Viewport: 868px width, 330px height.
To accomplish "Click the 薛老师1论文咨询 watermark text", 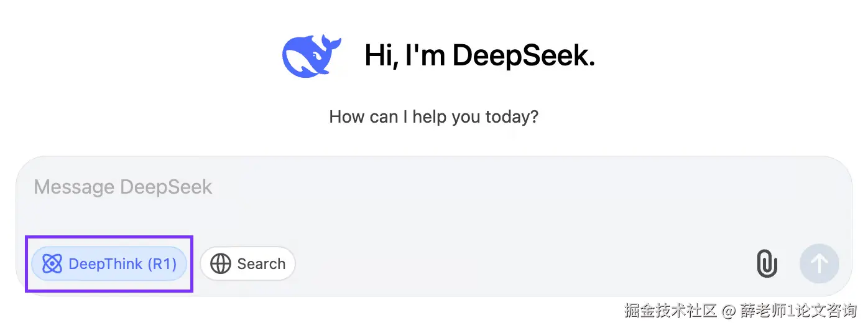I will pyautogui.click(x=798, y=310).
